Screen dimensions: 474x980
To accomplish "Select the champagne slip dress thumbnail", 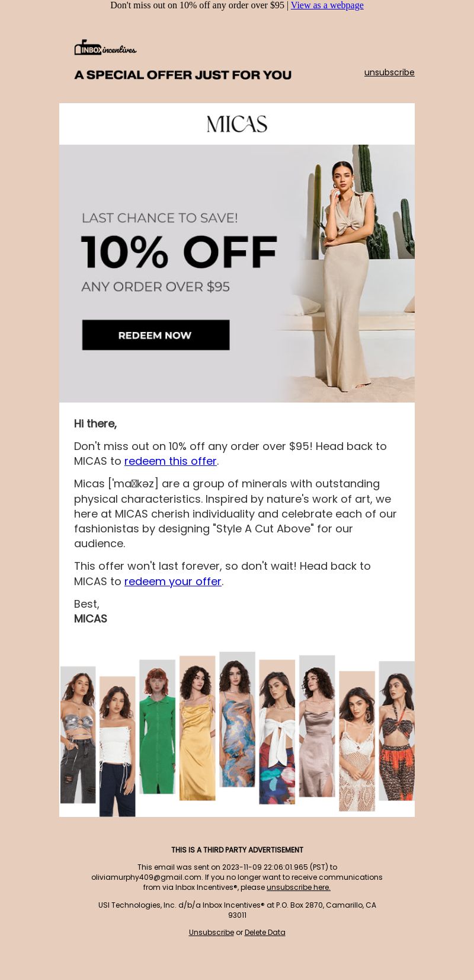I will click(x=317, y=726).
